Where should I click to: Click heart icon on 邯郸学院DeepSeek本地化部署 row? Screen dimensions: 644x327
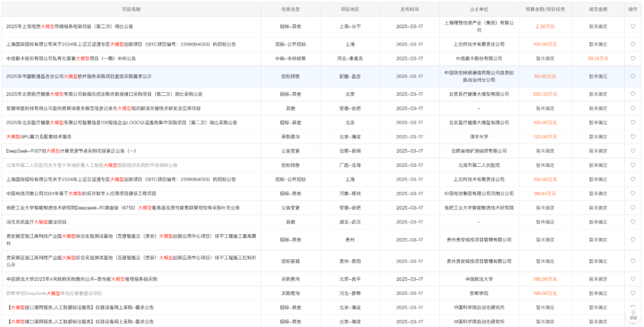point(633,294)
